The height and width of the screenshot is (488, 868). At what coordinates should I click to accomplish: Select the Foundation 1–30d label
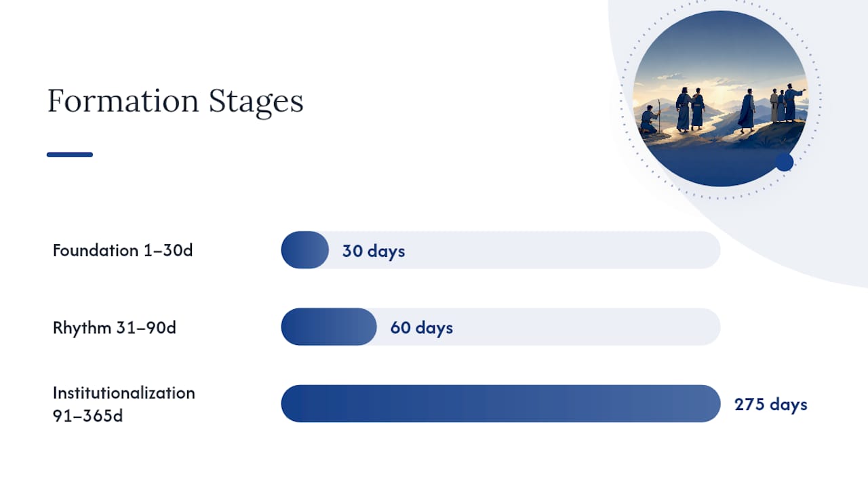[123, 250]
